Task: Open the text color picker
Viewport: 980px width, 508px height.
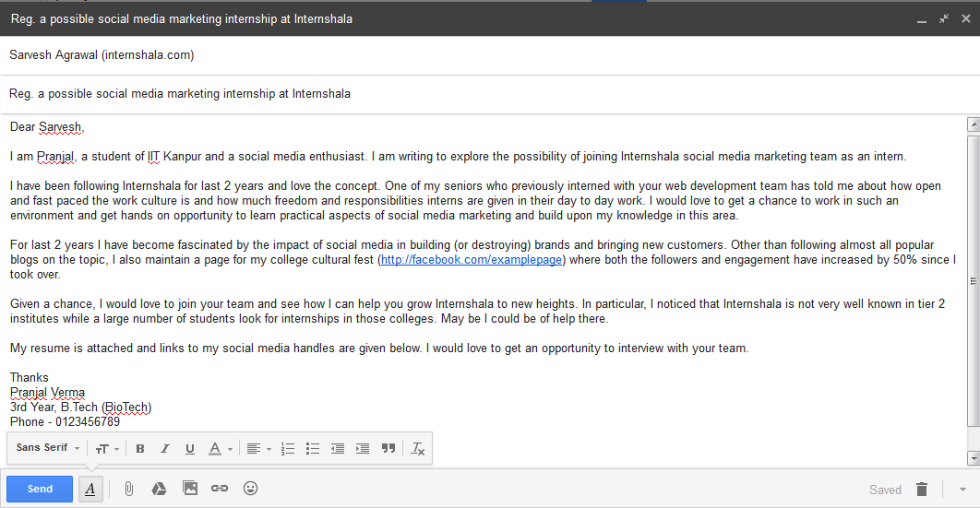Action: coord(221,448)
